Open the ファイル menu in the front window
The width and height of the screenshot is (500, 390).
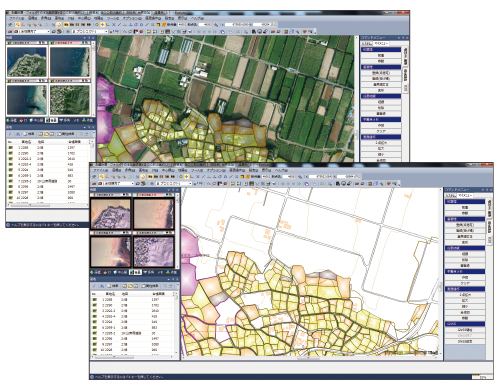(x=100, y=170)
